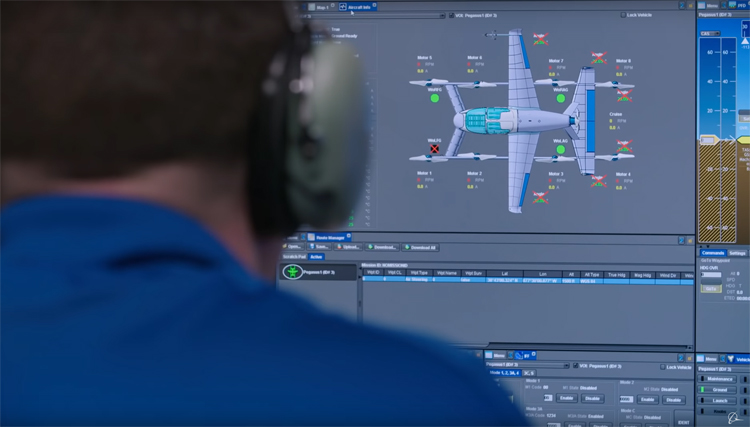The height and width of the screenshot is (427, 750).
Task: Select Motor 3 readout
Action: tap(556, 180)
